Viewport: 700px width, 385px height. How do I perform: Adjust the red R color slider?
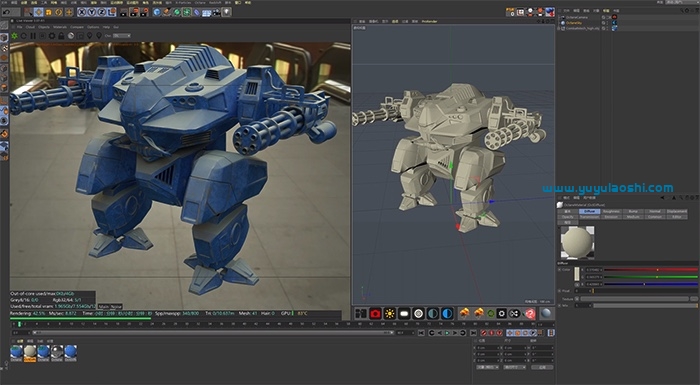coord(651,270)
